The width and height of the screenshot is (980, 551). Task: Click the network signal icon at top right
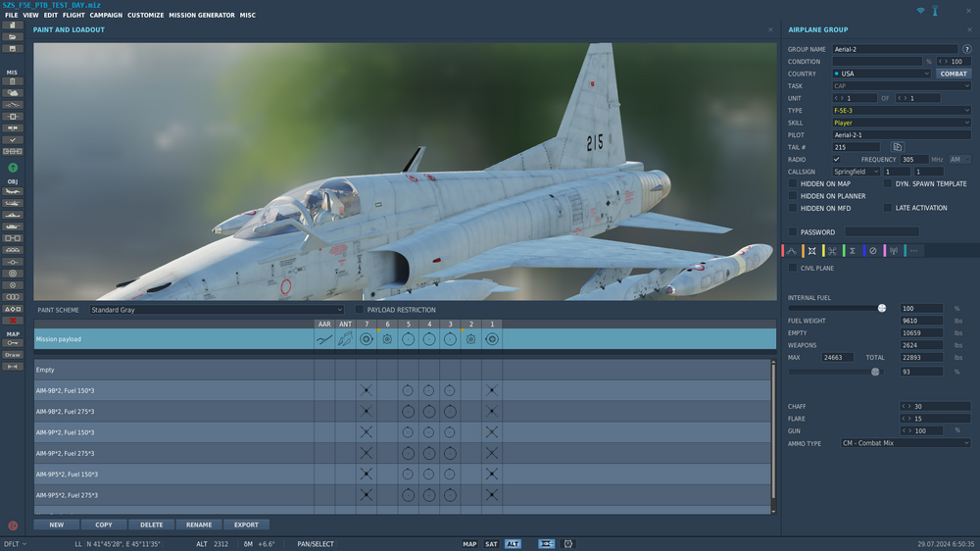[920, 11]
